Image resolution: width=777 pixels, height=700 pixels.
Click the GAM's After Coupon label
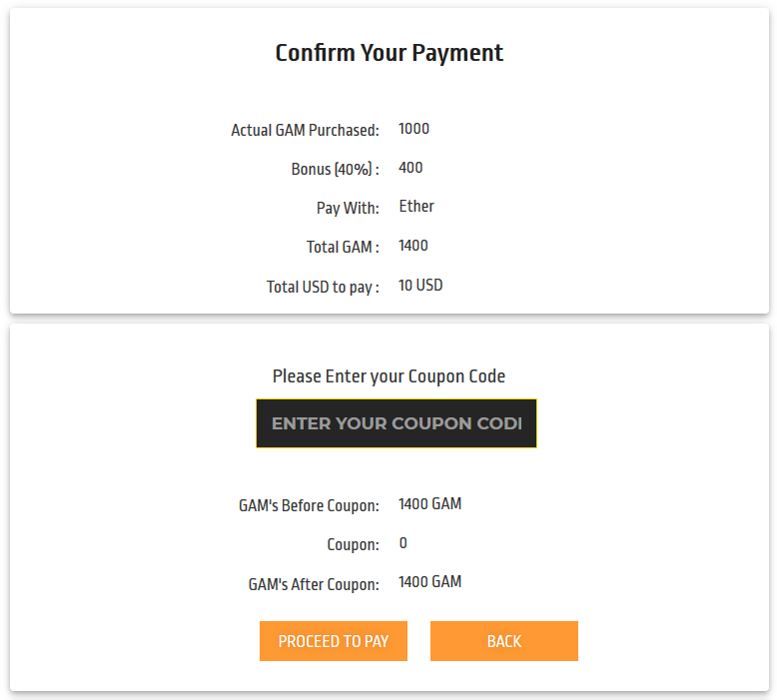314,584
